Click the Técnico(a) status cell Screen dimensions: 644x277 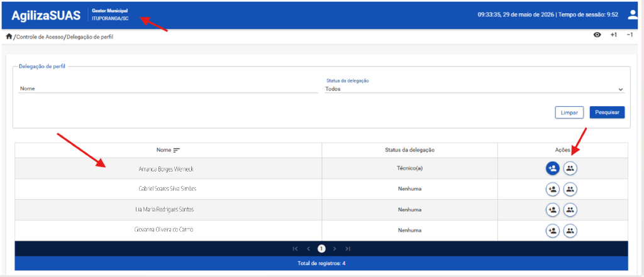point(409,168)
